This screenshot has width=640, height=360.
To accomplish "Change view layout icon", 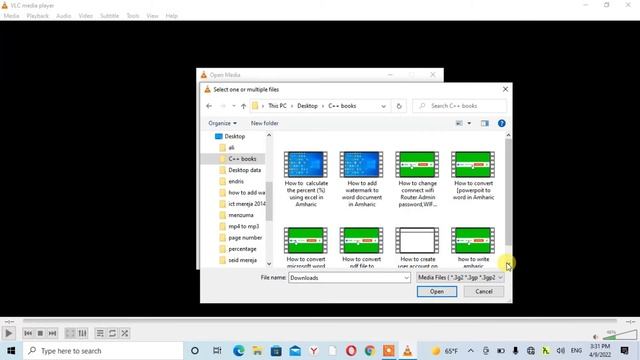I will 459,123.
